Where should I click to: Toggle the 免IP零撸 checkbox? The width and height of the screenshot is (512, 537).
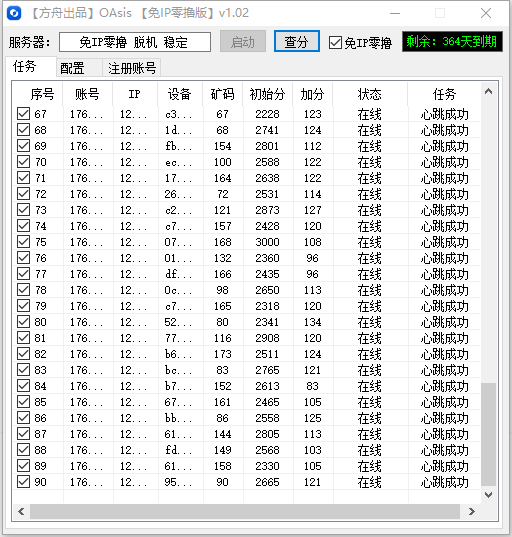pos(335,43)
